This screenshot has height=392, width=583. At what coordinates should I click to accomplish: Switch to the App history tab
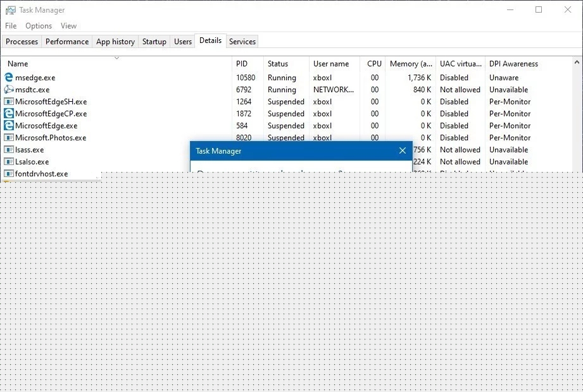115,42
